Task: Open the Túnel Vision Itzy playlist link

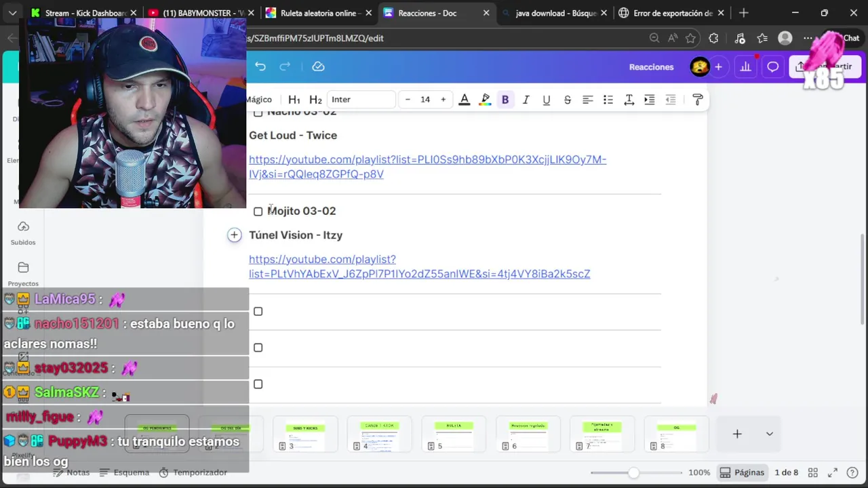Action: [419, 266]
